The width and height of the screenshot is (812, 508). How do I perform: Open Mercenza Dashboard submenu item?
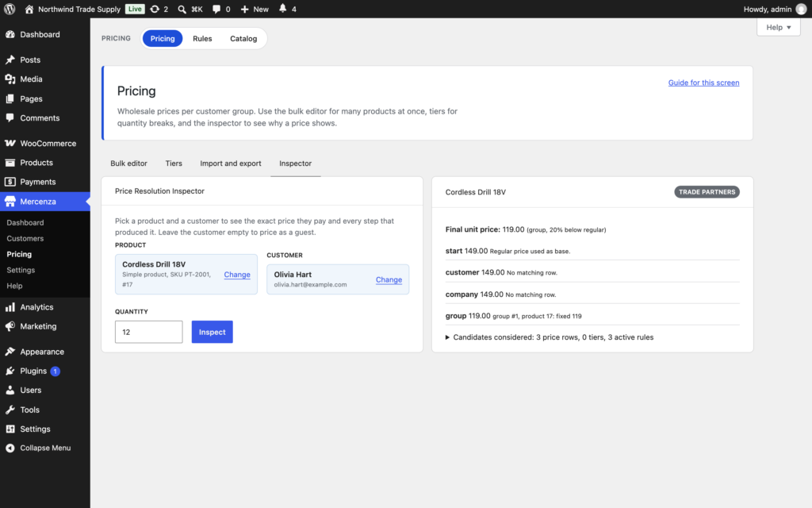click(25, 222)
